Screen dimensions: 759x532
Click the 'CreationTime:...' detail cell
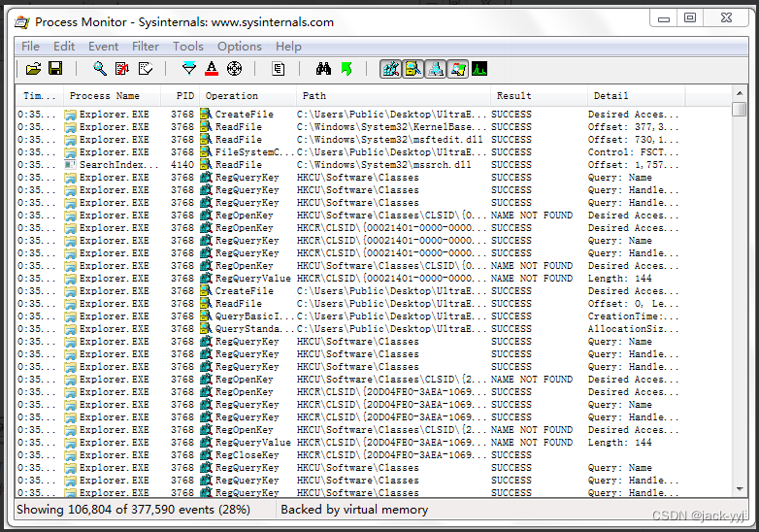click(x=633, y=316)
